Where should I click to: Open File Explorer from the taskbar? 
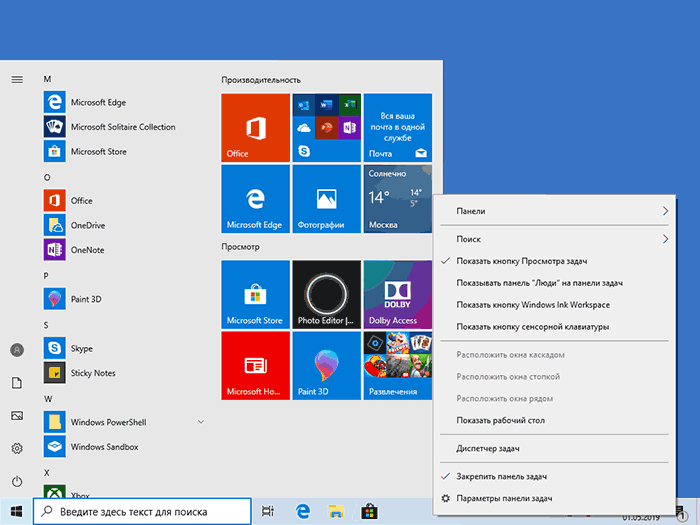tap(336, 511)
